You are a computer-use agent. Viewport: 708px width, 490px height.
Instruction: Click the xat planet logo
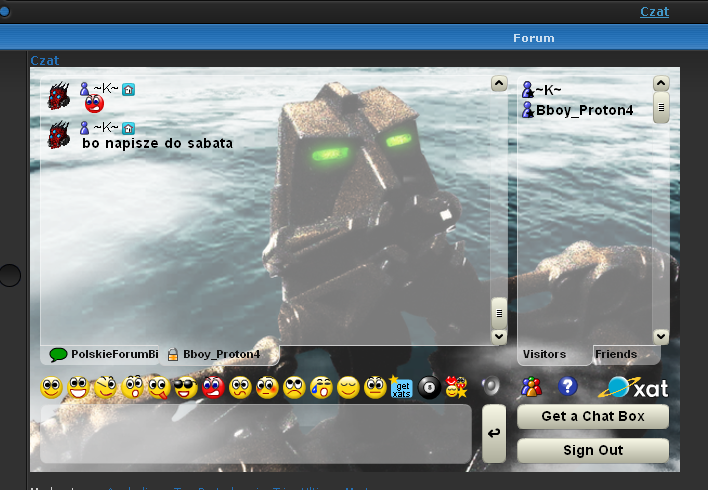pyautogui.click(x=633, y=387)
